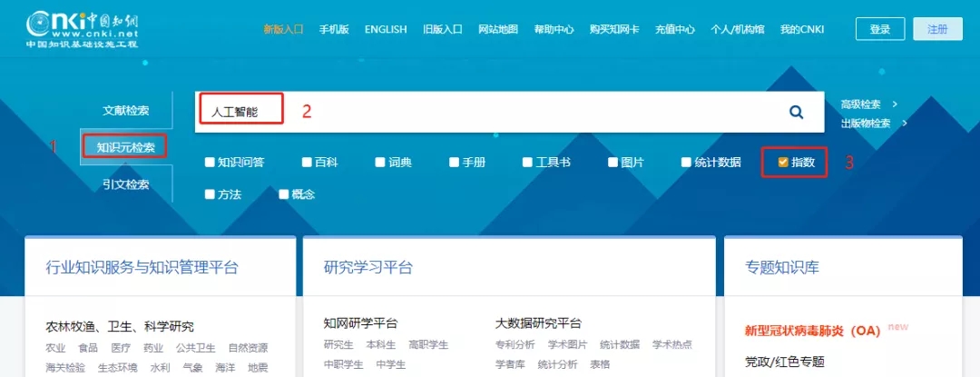Screen dimensions: 980x377
Task: Click the CNKI logo
Action: (83, 29)
